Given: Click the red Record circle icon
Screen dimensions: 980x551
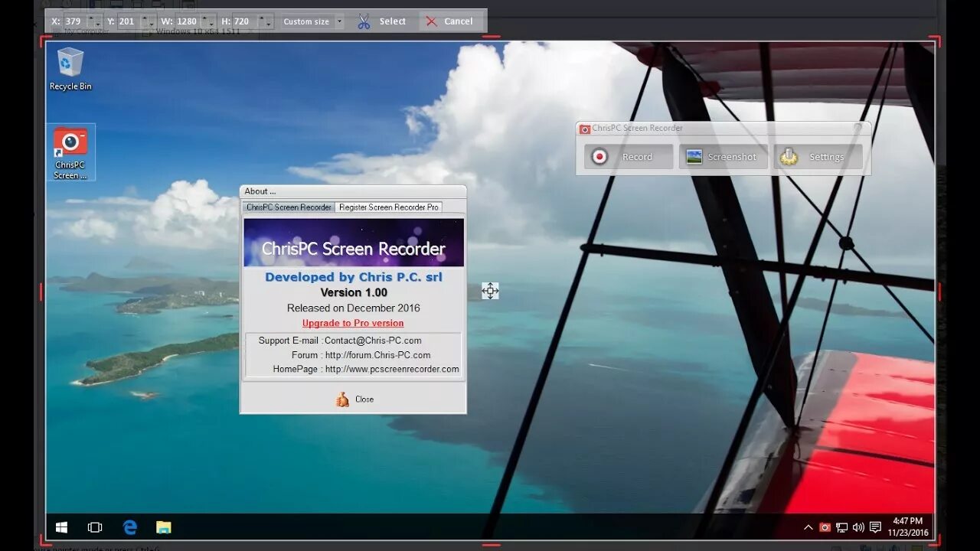Looking at the screenshot, I should 600,157.
